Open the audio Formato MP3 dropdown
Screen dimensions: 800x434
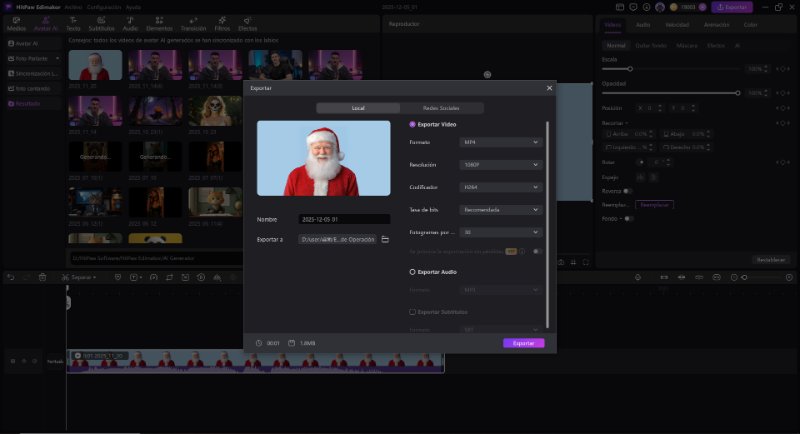tap(500, 290)
